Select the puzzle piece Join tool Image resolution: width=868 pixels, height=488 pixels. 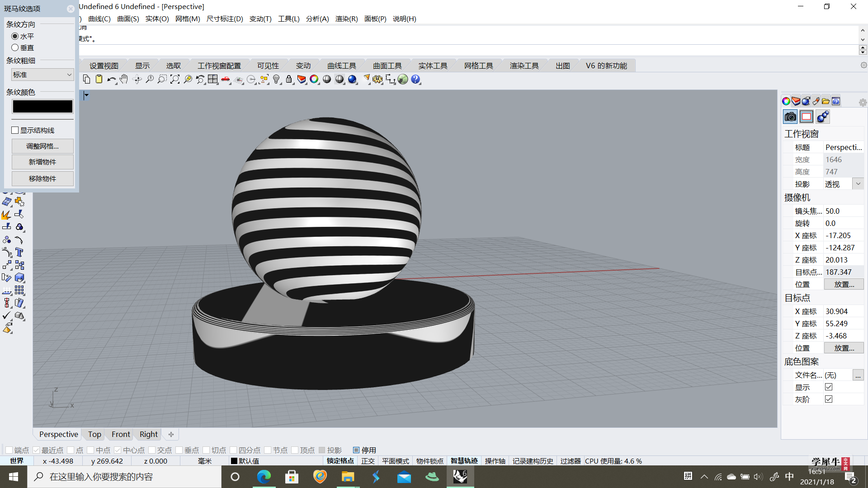click(19, 202)
